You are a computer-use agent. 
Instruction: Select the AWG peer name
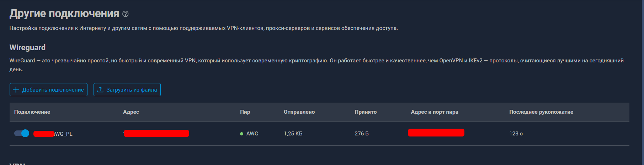(252, 134)
